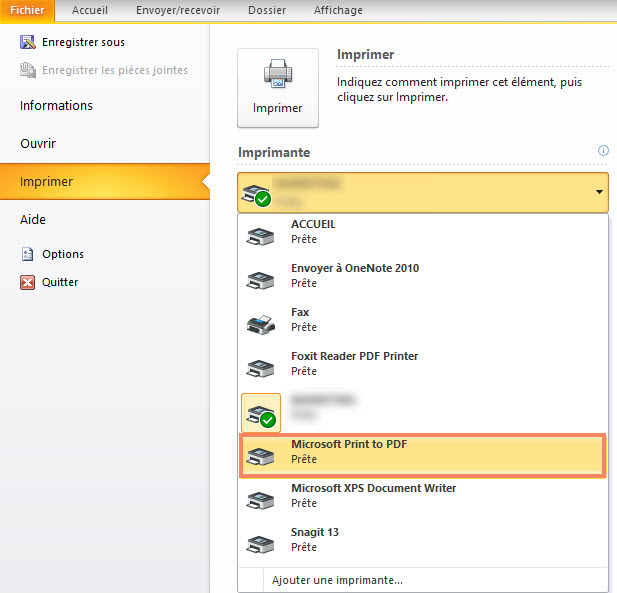Click the Fax machine icon
Screen dimensions: 617x593
point(260,324)
